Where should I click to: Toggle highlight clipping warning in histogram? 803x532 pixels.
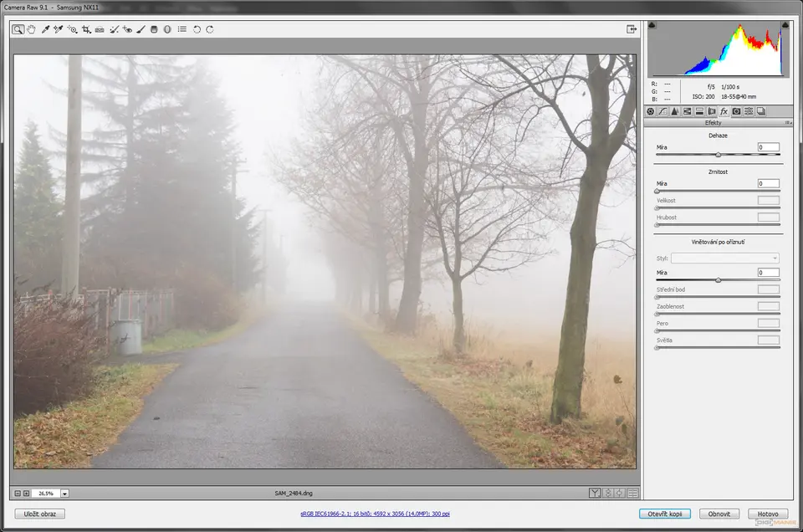(x=785, y=26)
